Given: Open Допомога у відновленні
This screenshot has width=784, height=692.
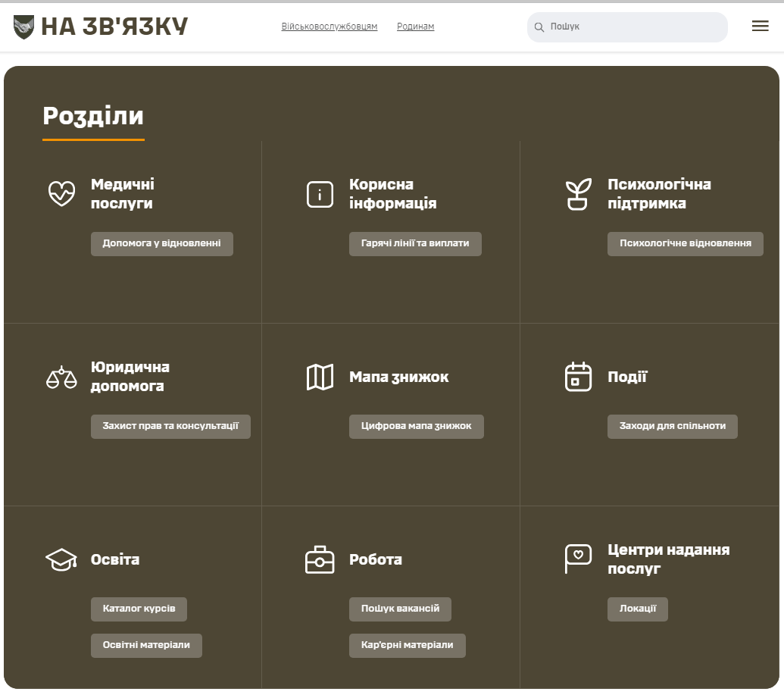Looking at the screenshot, I should pos(161,243).
